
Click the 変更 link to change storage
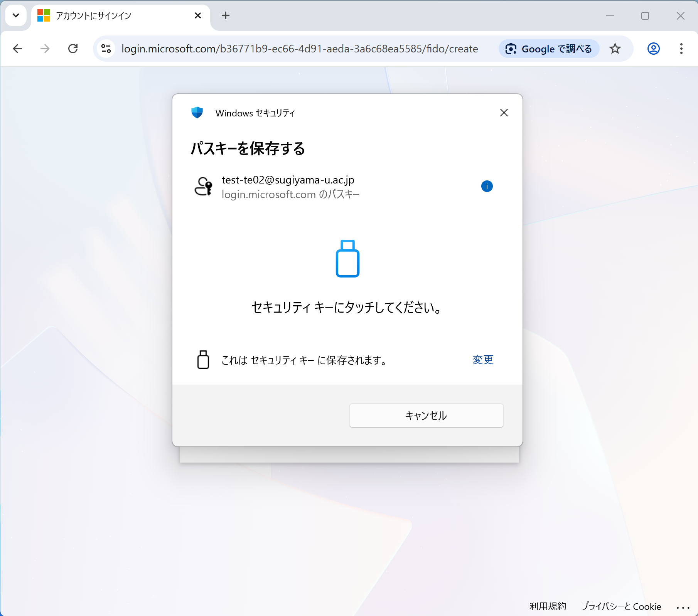click(483, 360)
